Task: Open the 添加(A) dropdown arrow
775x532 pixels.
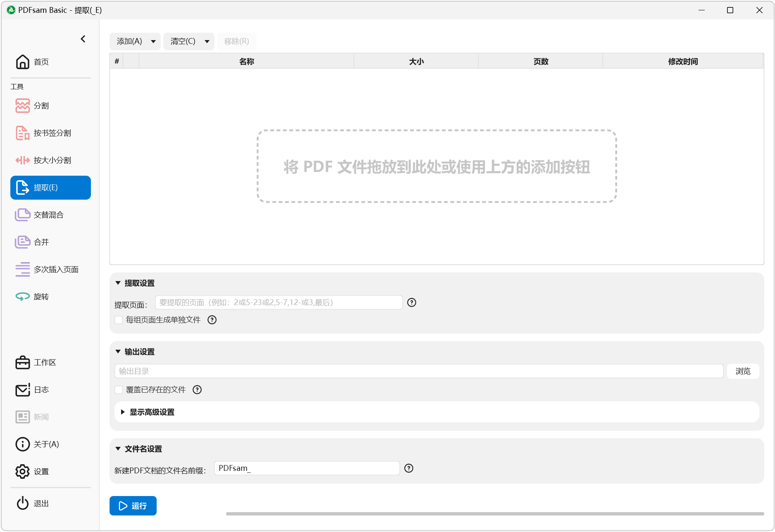Action: [153, 41]
